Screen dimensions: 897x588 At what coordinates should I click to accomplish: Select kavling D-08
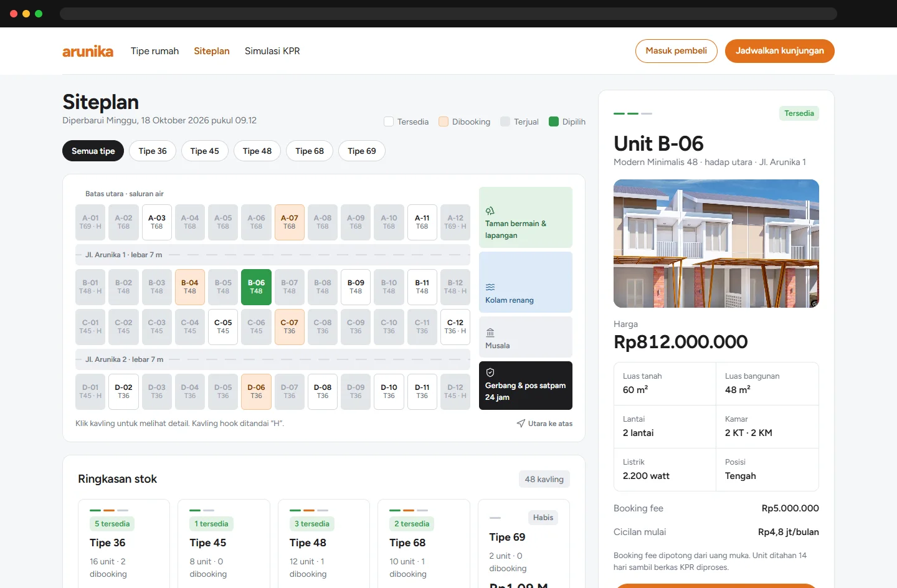[x=323, y=392]
